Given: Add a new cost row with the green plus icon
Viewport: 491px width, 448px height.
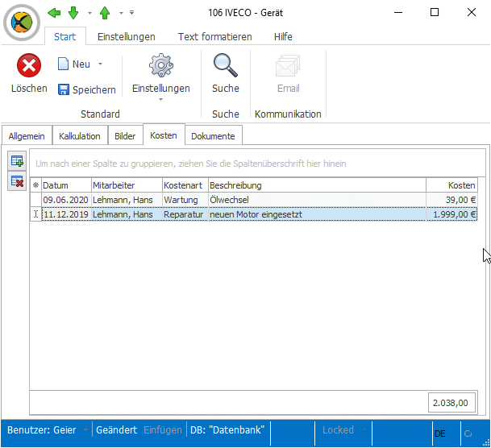Looking at the screenshot, I should 17,161.
